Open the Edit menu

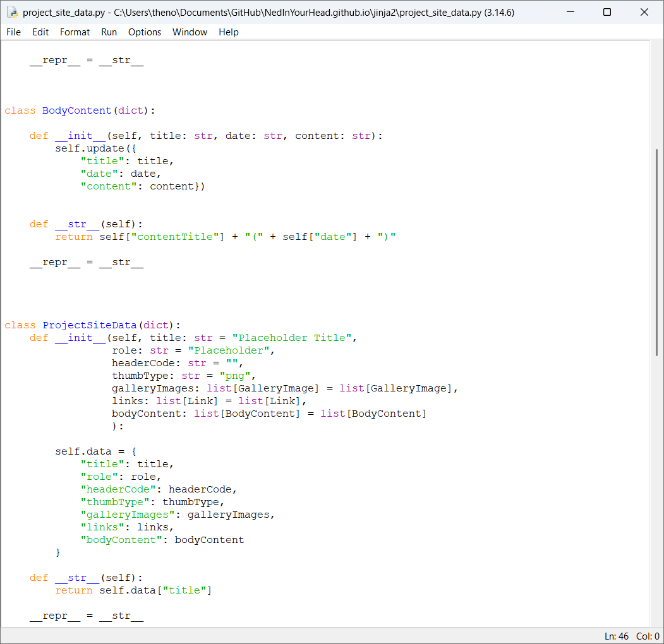40,32
